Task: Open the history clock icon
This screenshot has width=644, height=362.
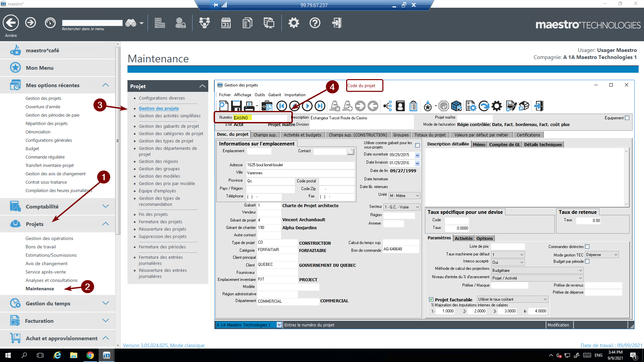Action: pos(50,23)
